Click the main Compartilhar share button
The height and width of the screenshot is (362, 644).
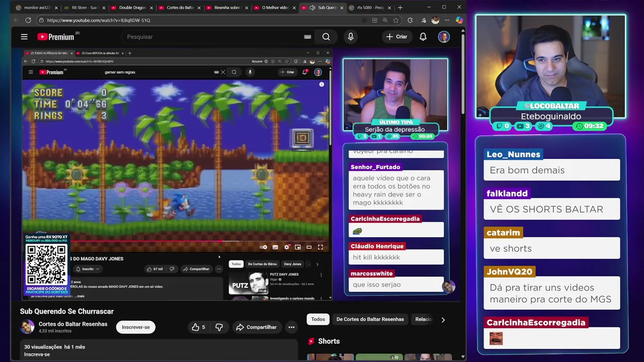(x=256, y=327)
